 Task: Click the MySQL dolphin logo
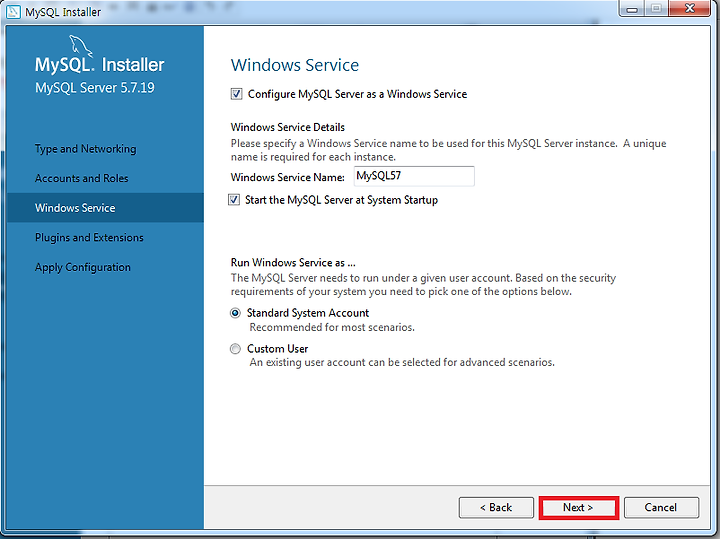click(x=80, y=46)
